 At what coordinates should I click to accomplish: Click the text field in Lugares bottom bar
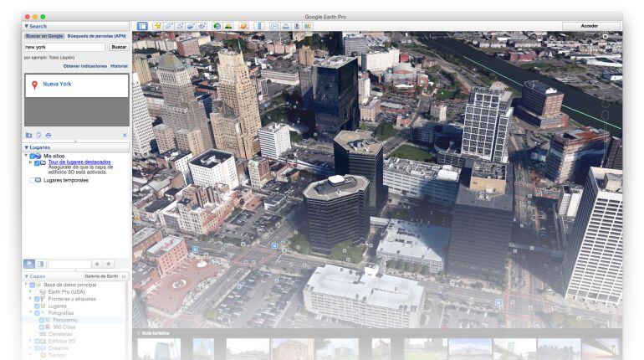69,264
